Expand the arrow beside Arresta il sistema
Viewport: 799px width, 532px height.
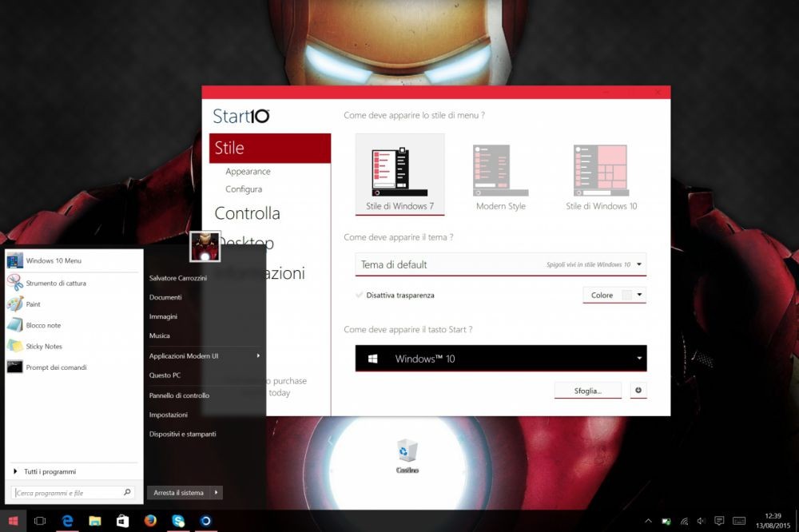click(216, 493)
